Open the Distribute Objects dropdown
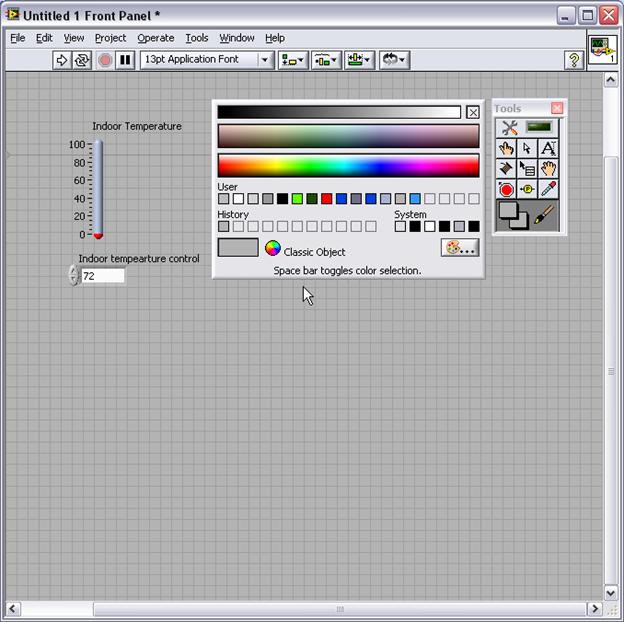This screenshot has width=624, height=622. (326, 60)
